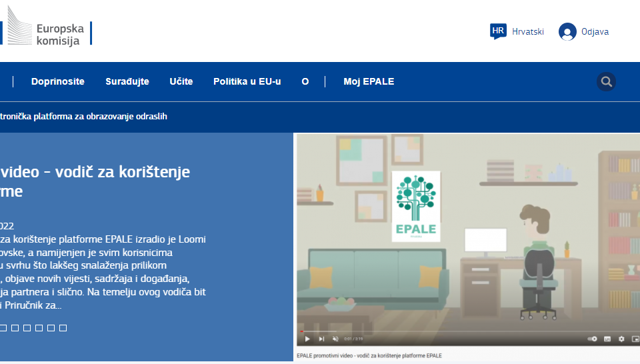Screen dimensions: 640x364
Task: Toggle the video autoplay switch
Action: [592, 339]
